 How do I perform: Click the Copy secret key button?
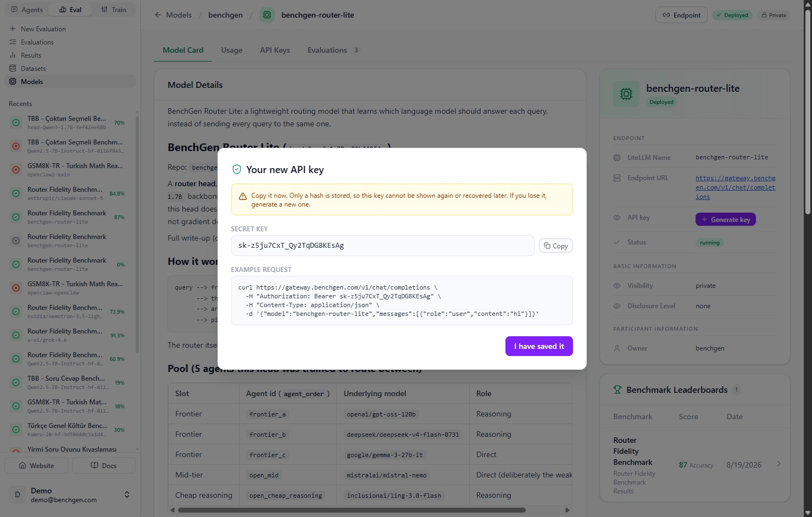pos(556,246)
